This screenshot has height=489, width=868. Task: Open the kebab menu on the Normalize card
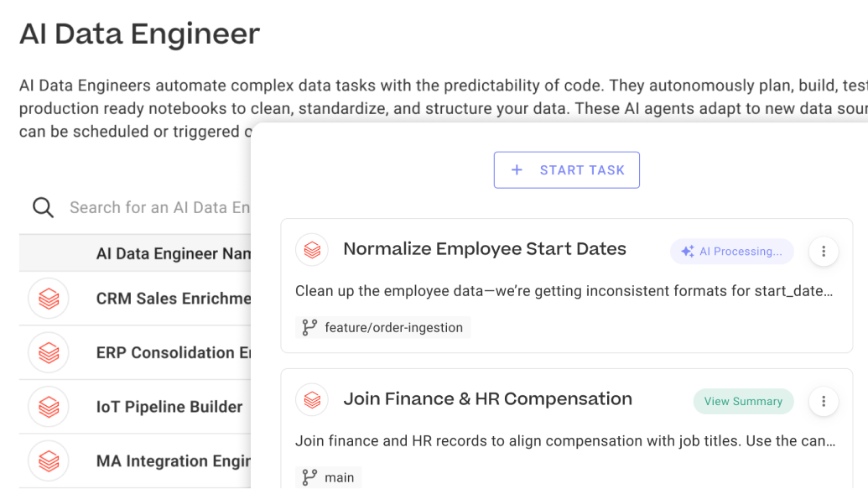coord(824,251)
